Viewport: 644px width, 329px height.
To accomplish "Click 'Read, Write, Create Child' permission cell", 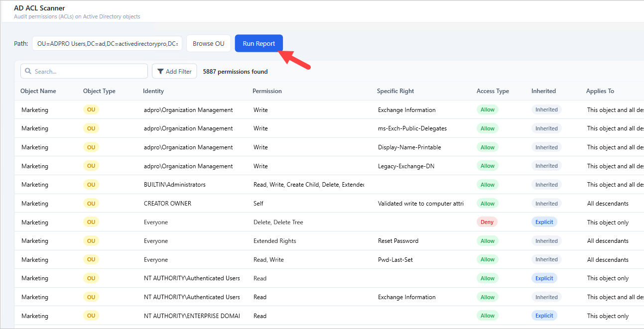I will [x=309, y=185].
